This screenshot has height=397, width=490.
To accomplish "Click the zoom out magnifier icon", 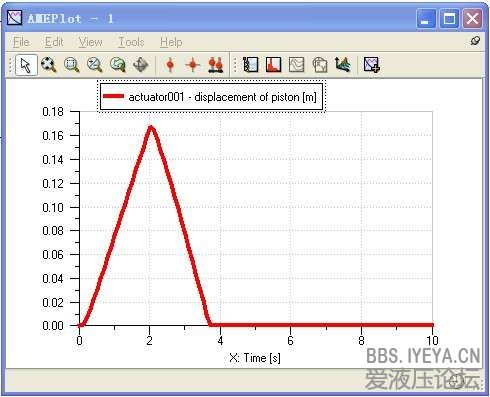I will pos(95,65).
